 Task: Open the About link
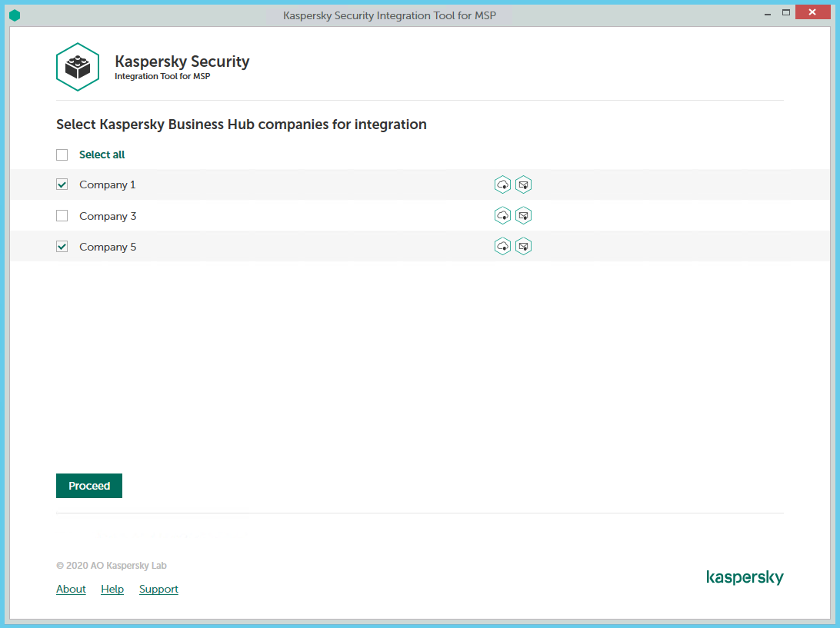tap(71, 589)
